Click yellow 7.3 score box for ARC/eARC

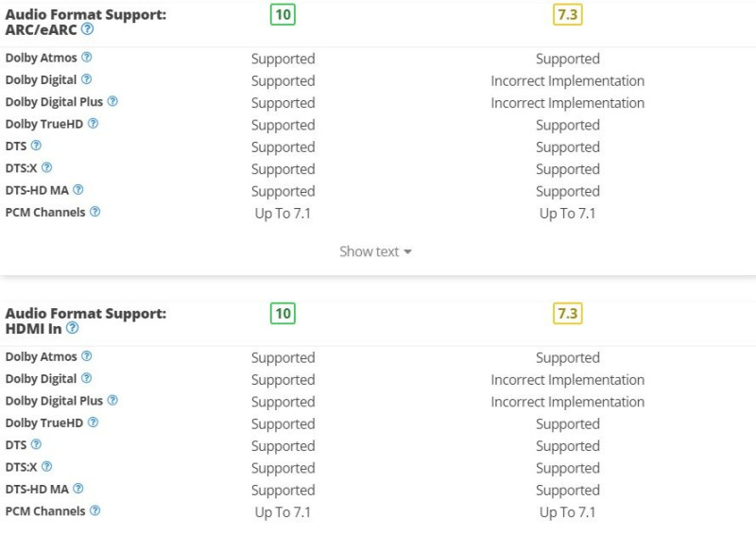568,14
